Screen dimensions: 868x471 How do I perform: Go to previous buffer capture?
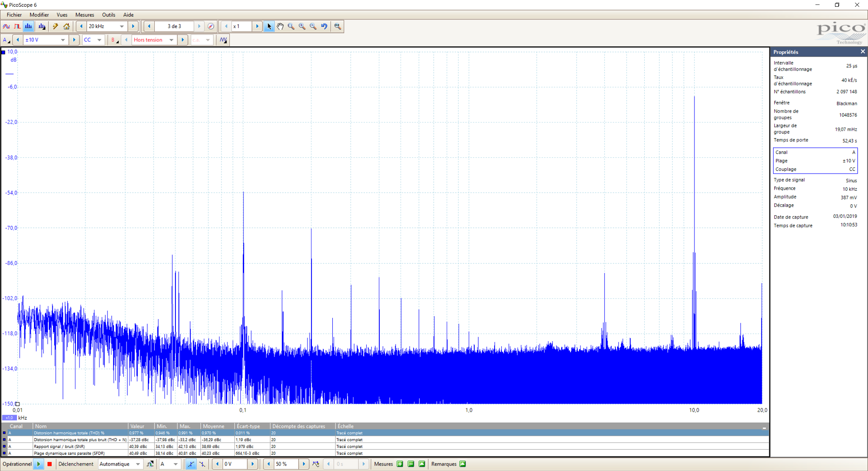[x=149, y=26]
